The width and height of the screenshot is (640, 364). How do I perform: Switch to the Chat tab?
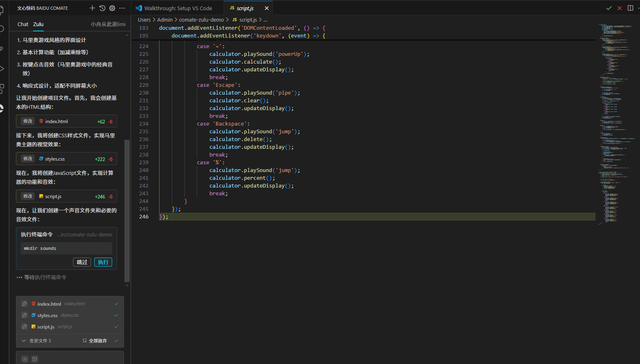click(23, 24)
